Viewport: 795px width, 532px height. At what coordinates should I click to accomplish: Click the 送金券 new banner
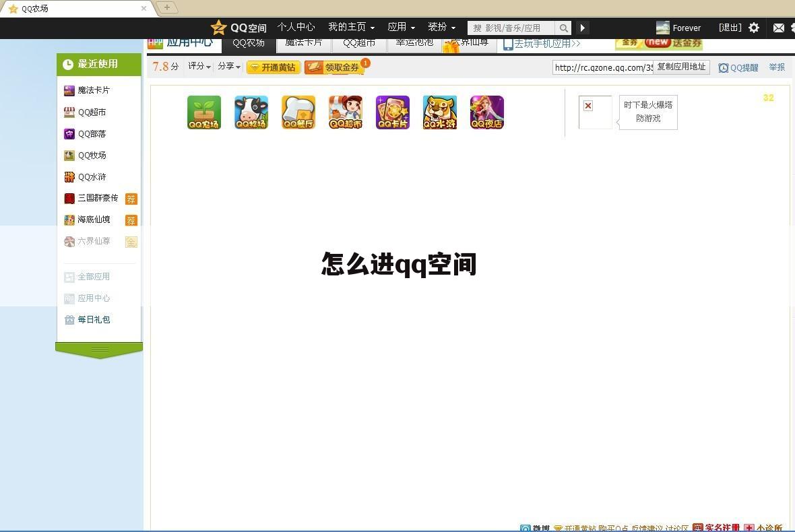click(659, 44)
